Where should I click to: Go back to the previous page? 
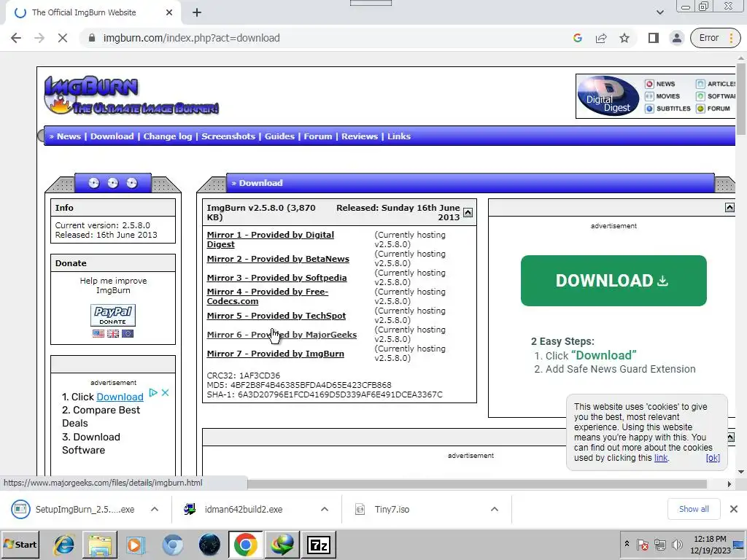pyautogui.click(x=16, y=38)
